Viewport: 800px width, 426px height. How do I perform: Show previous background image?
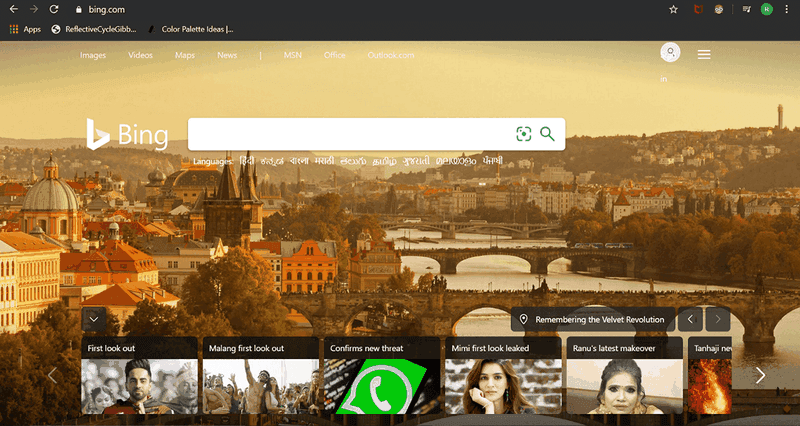[x=690, y=319]
